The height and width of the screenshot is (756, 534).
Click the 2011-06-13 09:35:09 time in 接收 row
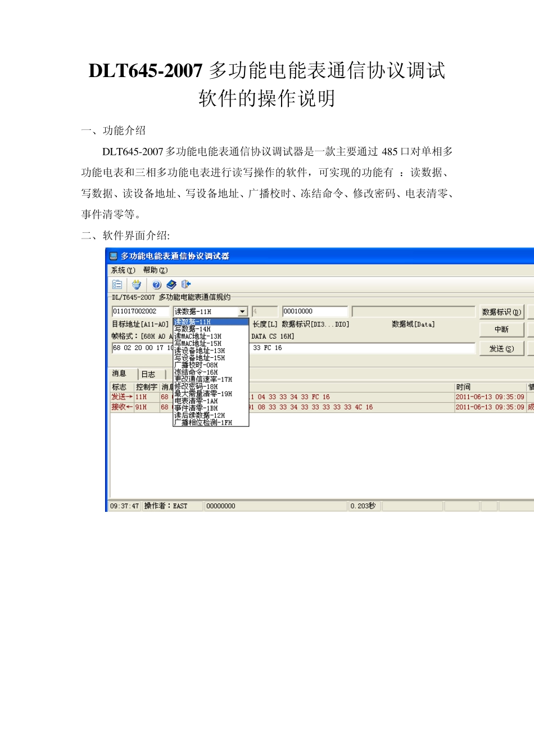tap(490, 407)
